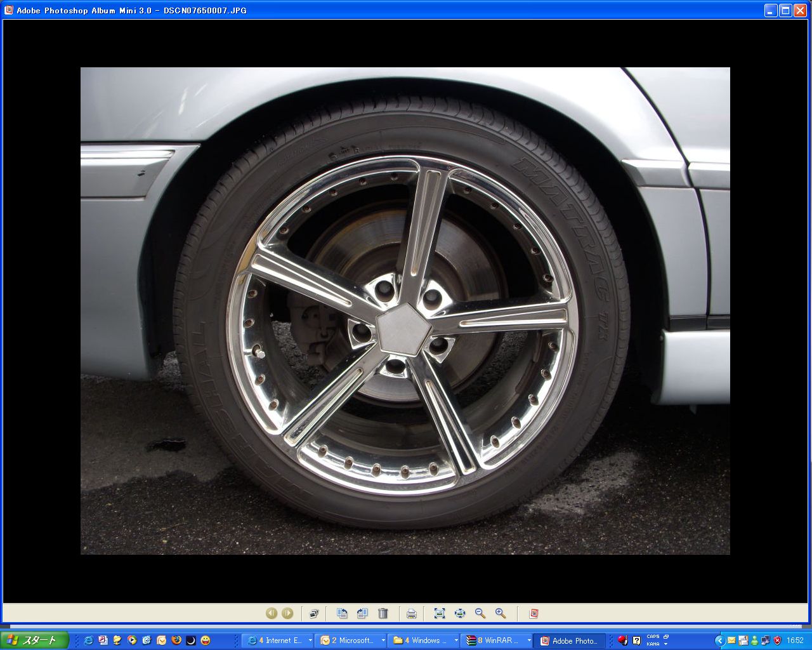812x650 pixels.
Task: Open Photoshop Album from red toolbar icon
Action: click(534, 613)
